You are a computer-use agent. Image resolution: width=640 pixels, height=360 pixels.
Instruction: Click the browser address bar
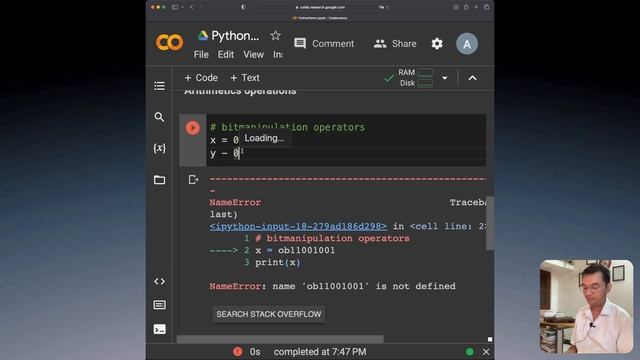point(320,7)
